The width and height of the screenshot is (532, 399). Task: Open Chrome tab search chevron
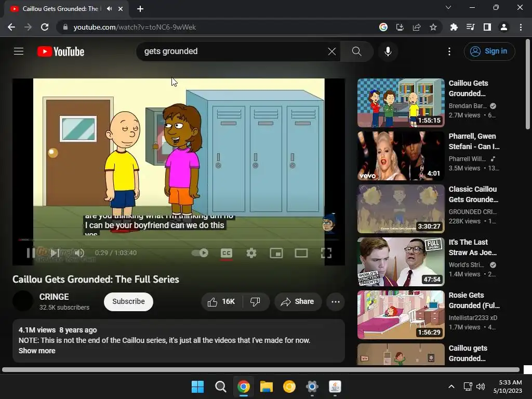click(x=448, y=7)
